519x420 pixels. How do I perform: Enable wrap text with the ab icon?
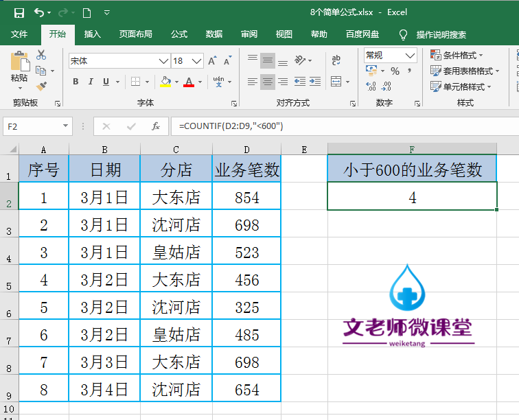336,60
